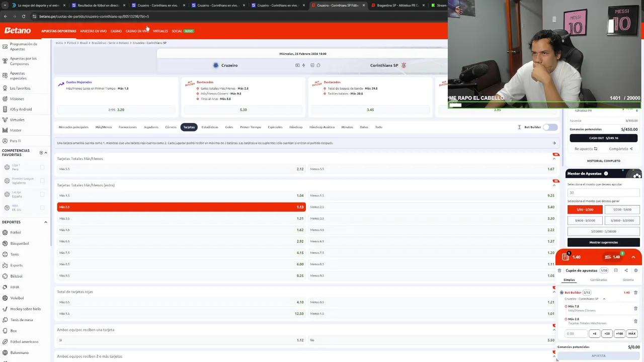Screen dimensions: 644x362
Task: Pick Más 3.5 tarjetas at 1.31
Action: pyautogui.click(x=181, y=219)
